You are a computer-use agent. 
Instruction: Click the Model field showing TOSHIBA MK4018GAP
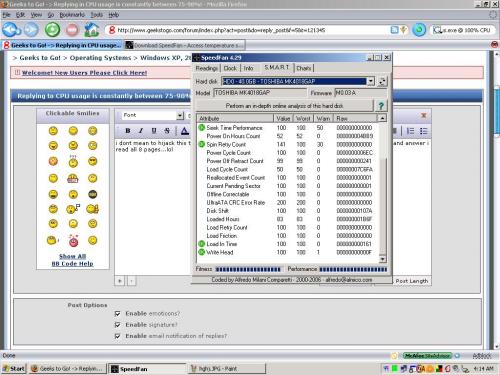point(260,93)
